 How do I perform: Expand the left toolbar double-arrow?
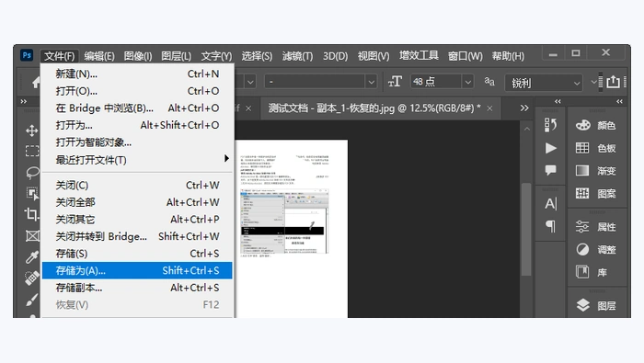click(x=23, y=101)
